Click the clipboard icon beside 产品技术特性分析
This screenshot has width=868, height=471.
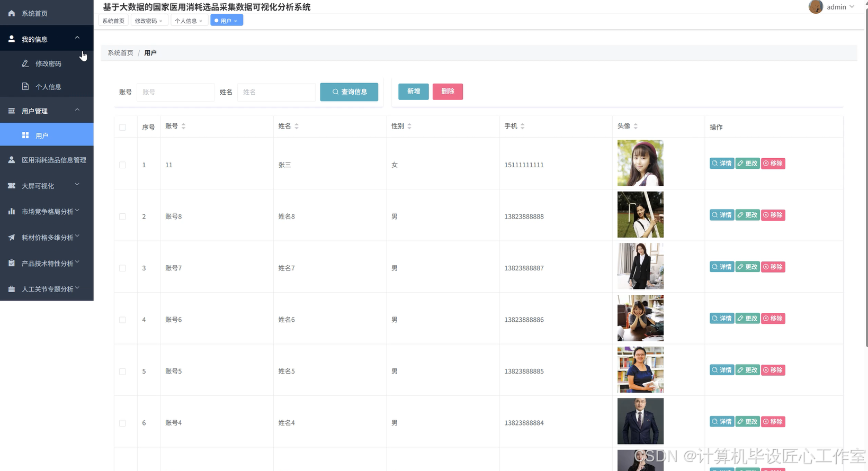tap(12, 263)
